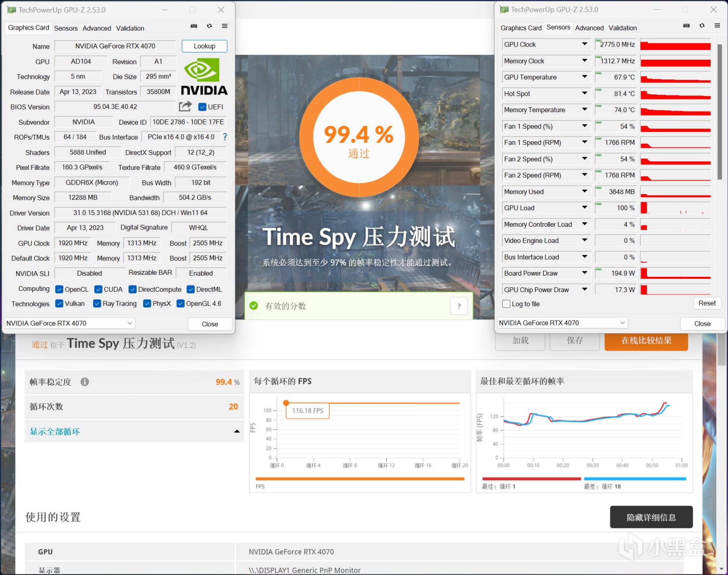Screen dimensions: 728x575
Task: Click the camera icon in Sensors GPU-Z window
Action: [686, 26]
